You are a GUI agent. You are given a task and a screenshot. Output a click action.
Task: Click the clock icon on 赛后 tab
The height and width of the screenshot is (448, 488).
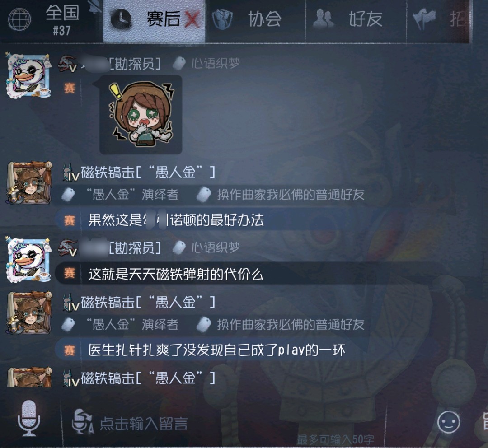[x=121, y=19]
